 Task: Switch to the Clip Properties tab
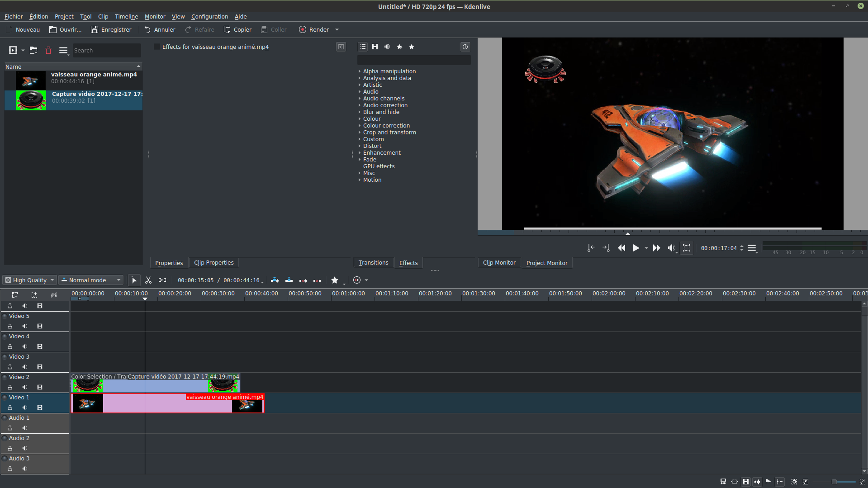214,263
